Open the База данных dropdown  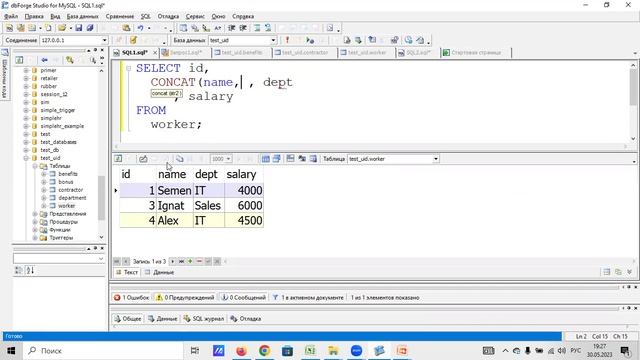point(273,40)
